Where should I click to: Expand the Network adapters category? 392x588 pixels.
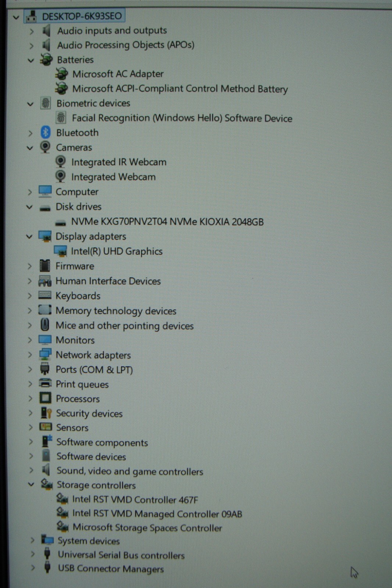pyautogui.click(x=30, y=355)
